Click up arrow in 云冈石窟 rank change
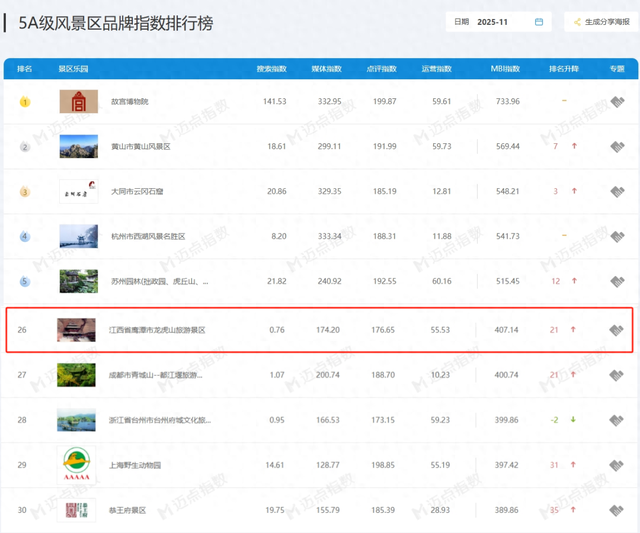640x533 pixels. pos(574,191)
